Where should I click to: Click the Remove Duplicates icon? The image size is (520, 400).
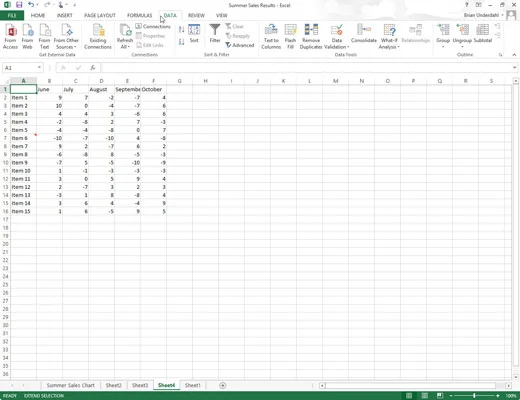(311, 37)
